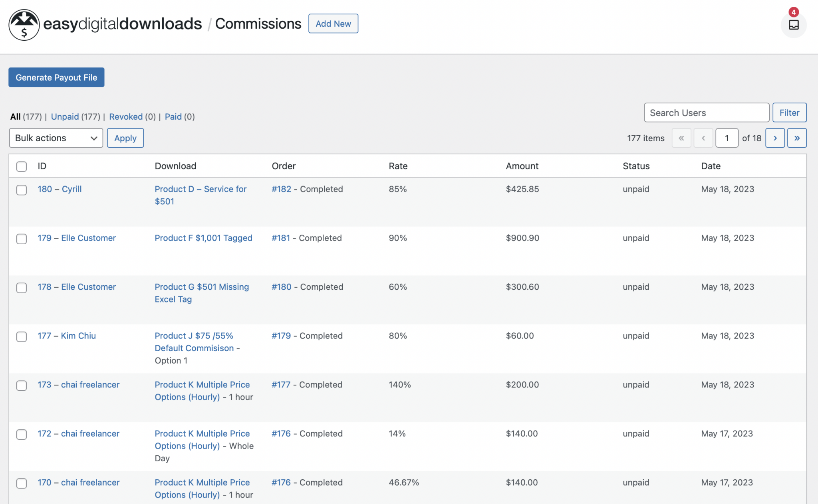
Task: Apply the selected bulk action
Action: pos(125,138)
